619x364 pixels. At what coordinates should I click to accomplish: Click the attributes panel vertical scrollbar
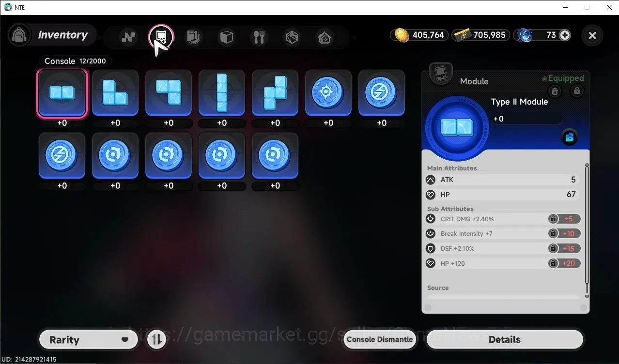coord(587,231)
